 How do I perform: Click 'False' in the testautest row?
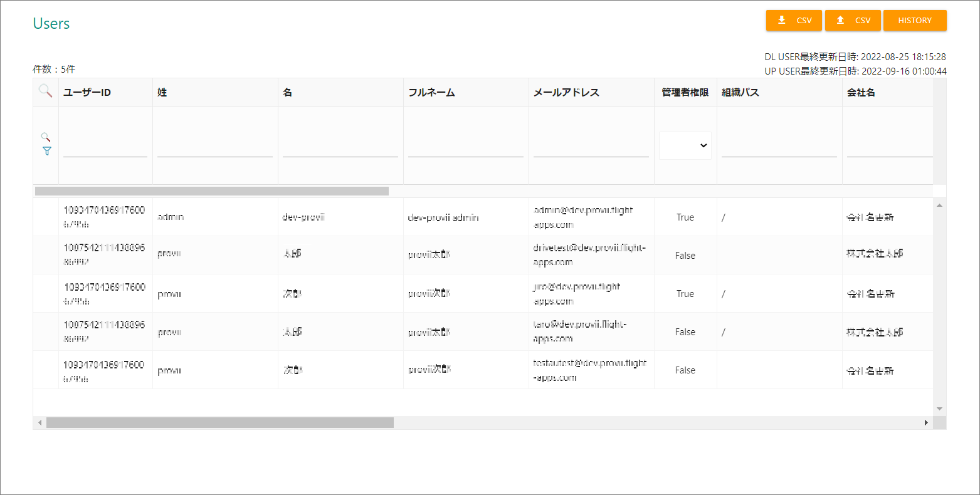(x=685, y=370)
